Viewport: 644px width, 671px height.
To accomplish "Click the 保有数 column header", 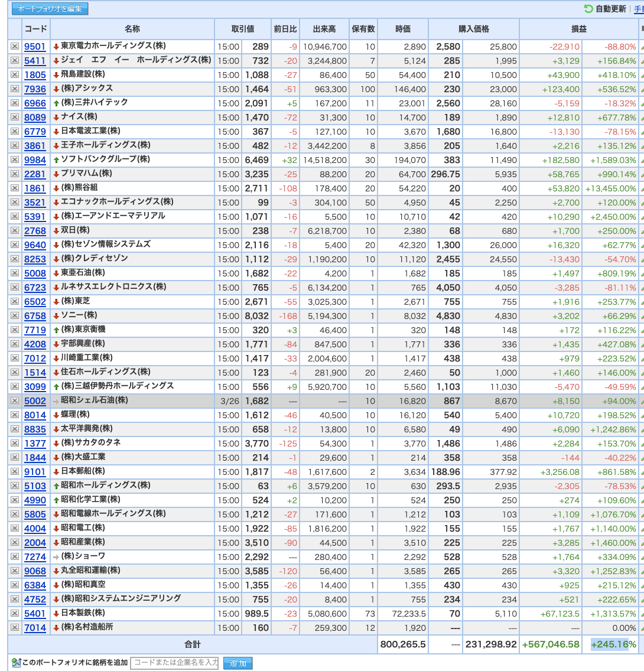I will [x=363, y=29].
